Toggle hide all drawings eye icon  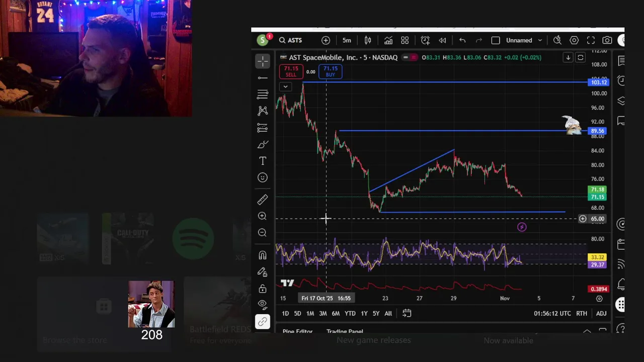point(263,304)
